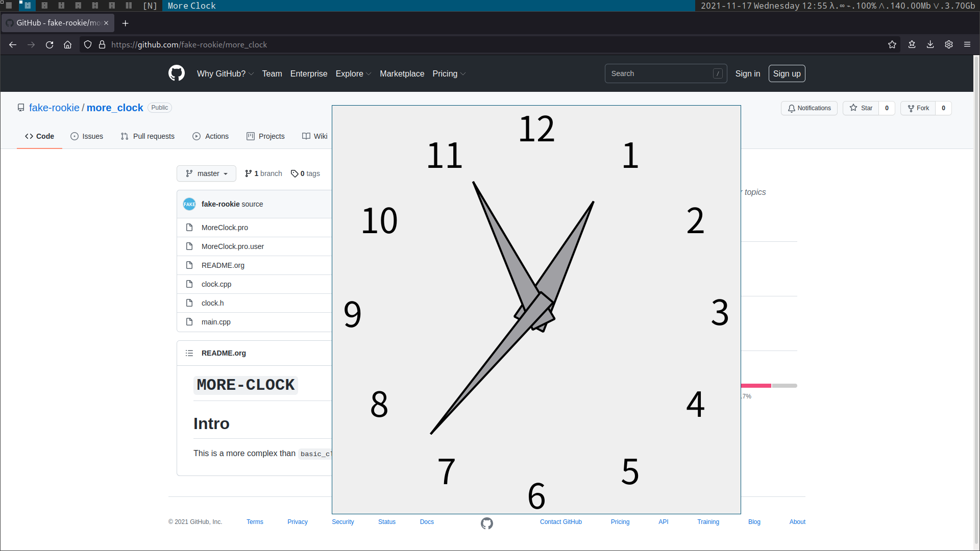Click the GitHub home icon

tap(176, 73)
